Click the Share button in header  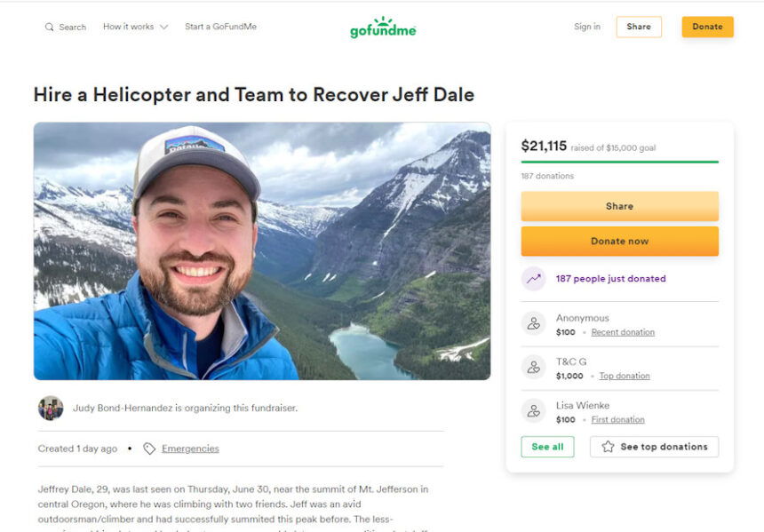(x=639, y=27)
